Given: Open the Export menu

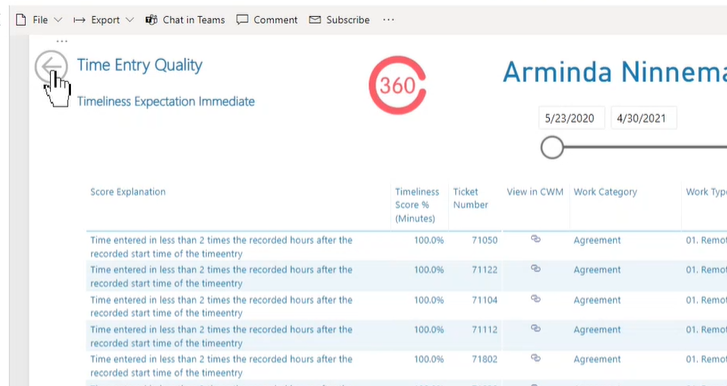Looking at the screenshot, I should tap(103, 20).
